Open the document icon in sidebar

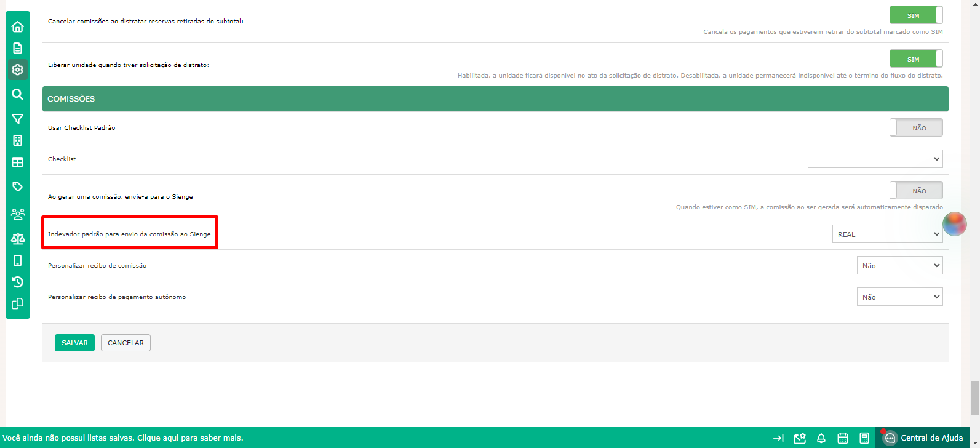click(x=18, y=48)
